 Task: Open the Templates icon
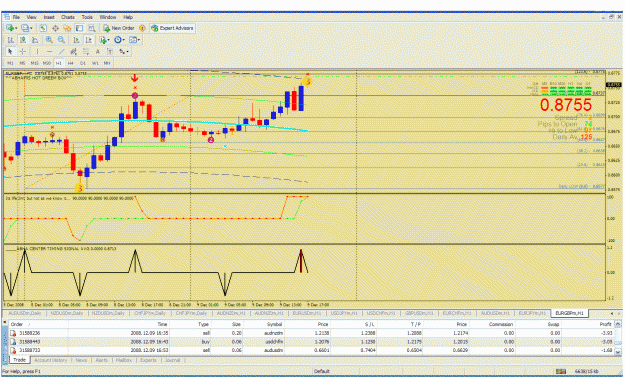coord(133,40)
